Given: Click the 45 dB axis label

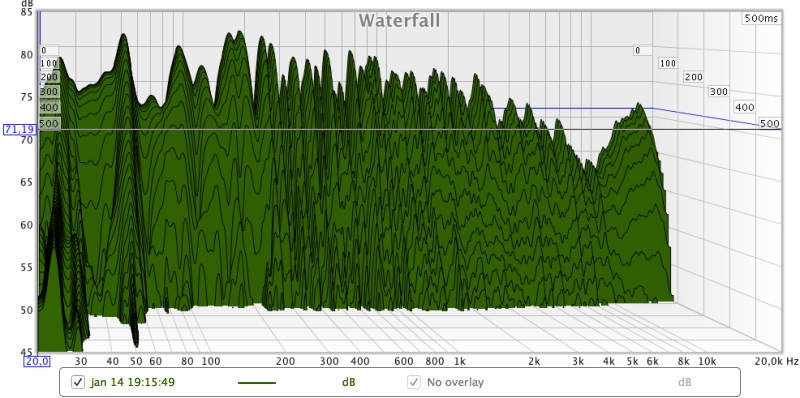Looking at the screenshot, I should 27,352.
